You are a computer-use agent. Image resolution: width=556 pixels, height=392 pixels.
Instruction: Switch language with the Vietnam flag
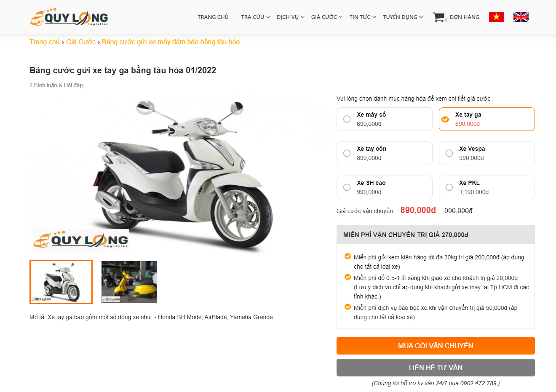[x=496, y=17]
